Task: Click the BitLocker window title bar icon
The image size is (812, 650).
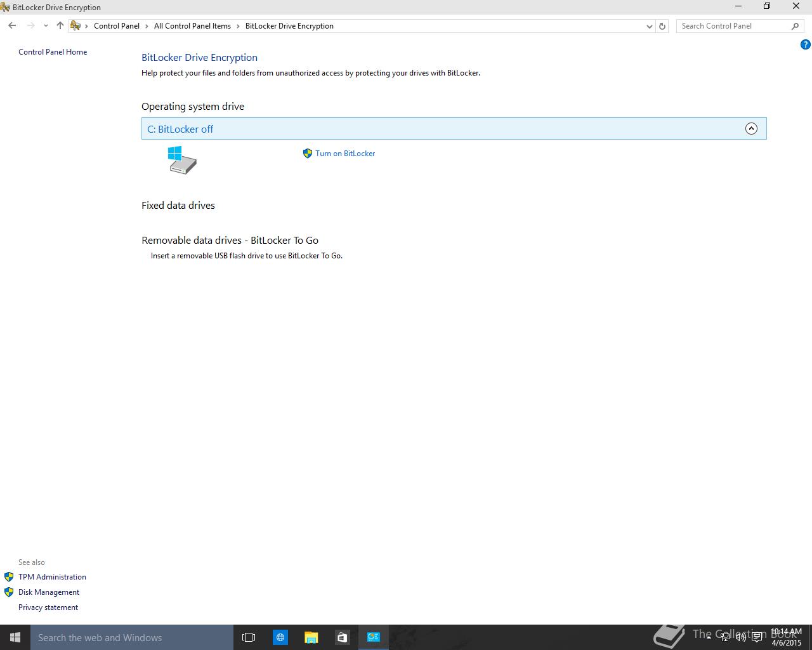Action: point(5,7)
